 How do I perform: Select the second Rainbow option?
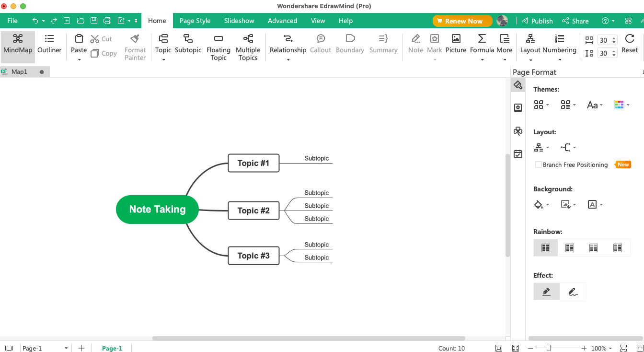[570, 248]
